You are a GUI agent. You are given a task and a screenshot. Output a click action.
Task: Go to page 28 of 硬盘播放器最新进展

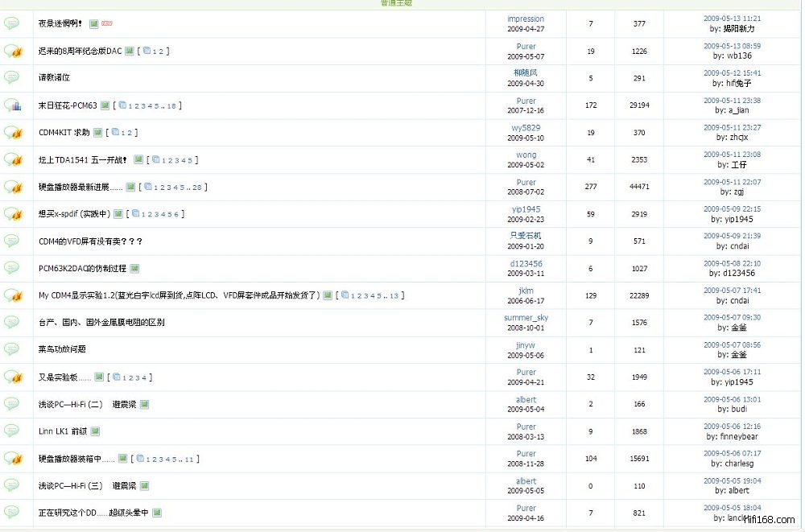tap(197, 188)
